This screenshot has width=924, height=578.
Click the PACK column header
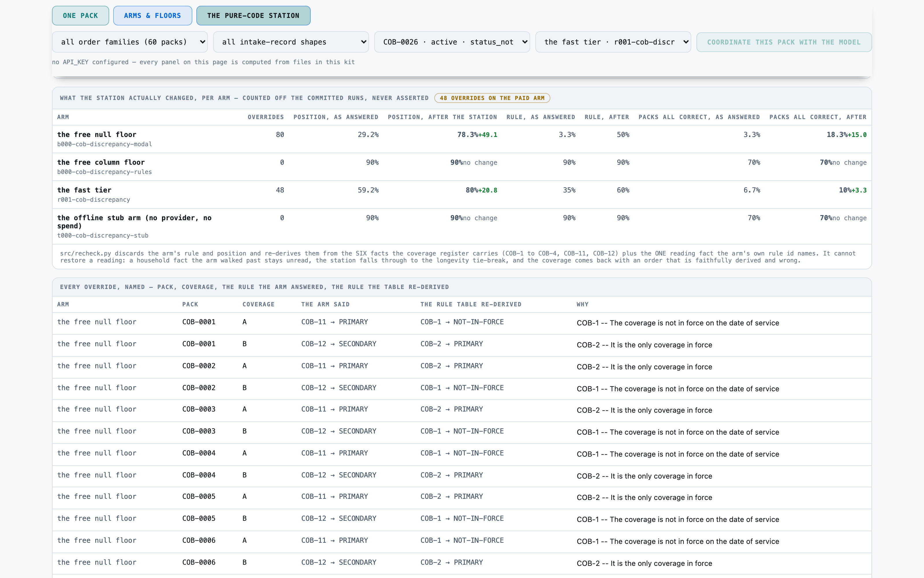[x=190, y=304]
